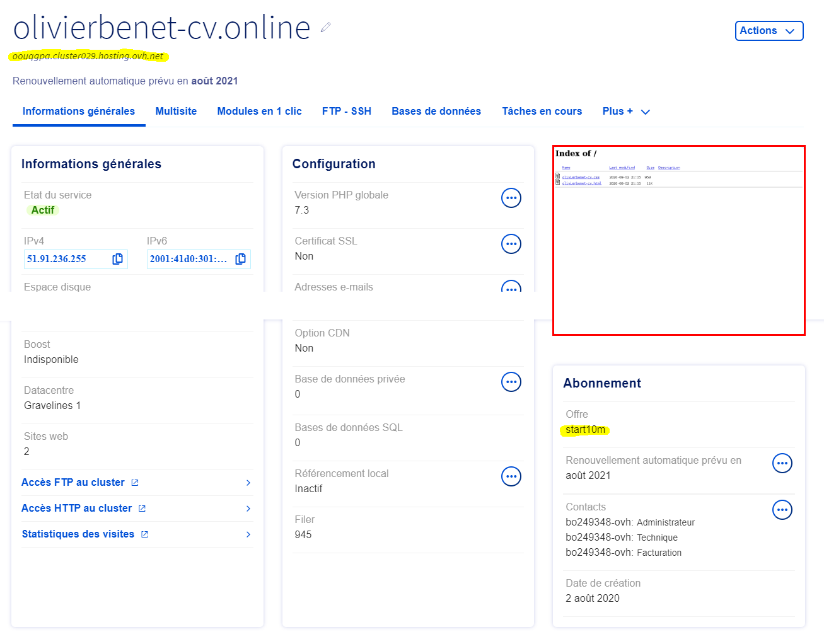Screen dimensions: 824x644
Task: Click the chevron next to Statistiques des visites
Action: click(248, 534)
